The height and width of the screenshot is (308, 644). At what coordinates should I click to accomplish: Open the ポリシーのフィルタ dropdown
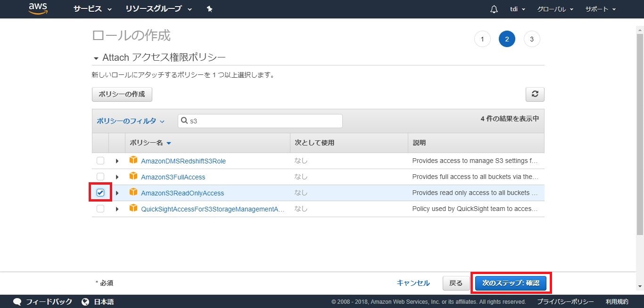point(131,121)
